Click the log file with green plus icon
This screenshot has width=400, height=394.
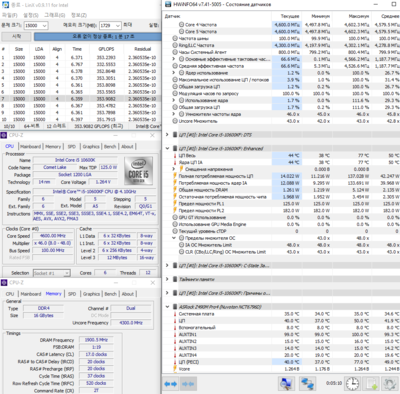[x=371, y=384]
